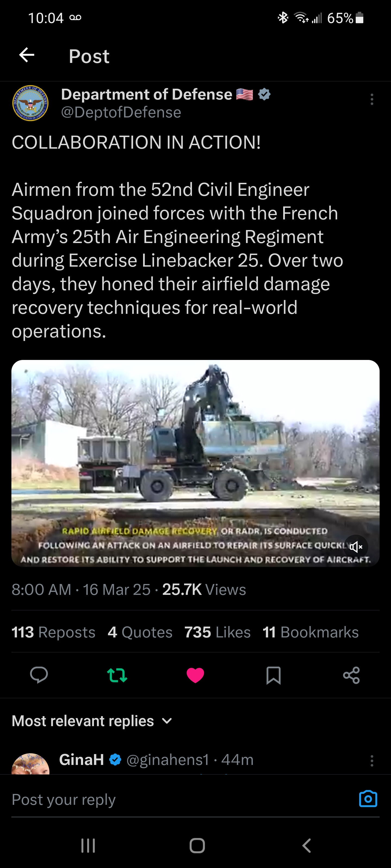Open Department of Defense profile picture
Image resolution: width=391 pixels, height=868 pixels.
(x=30, y=103)
